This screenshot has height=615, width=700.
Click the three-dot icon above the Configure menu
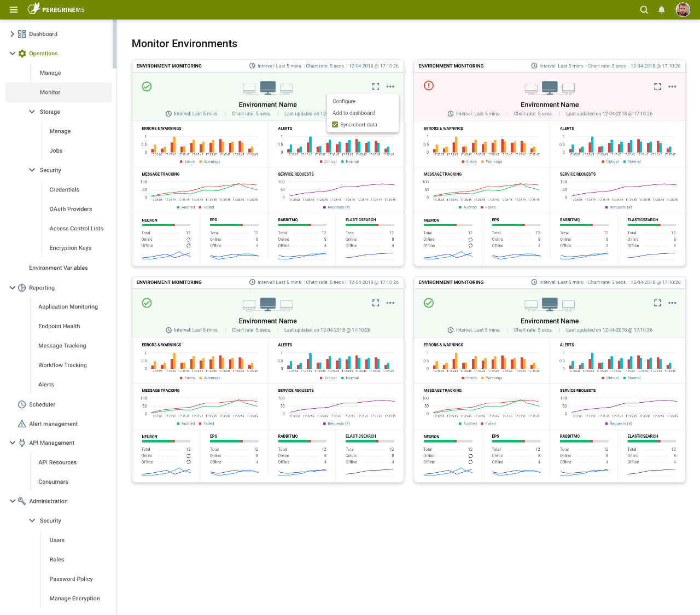pyautogui.click(x=390, y=86)
